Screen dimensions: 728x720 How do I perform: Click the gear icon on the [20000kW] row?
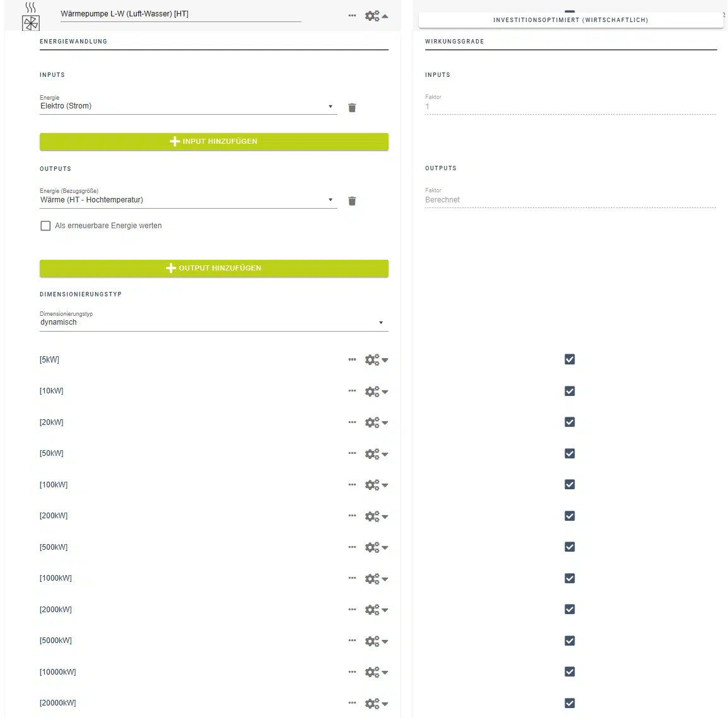tap(372, 703)
